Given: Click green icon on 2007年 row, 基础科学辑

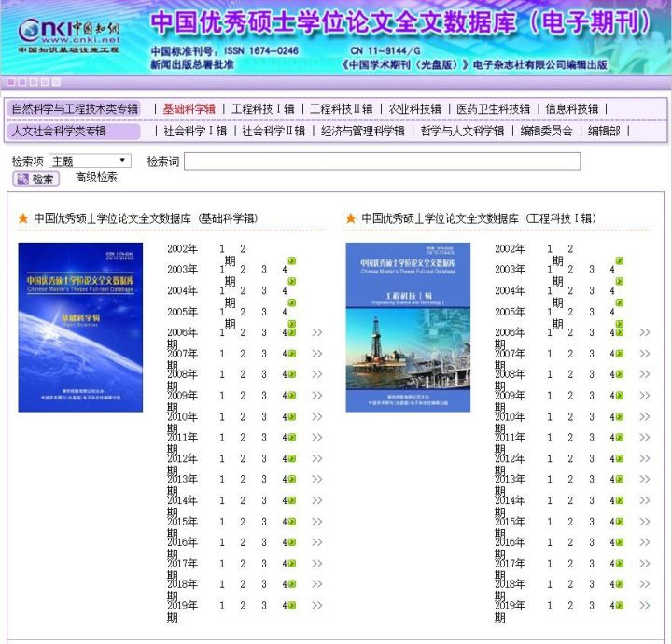Looking at the screenshot, I should pos(292,354).
